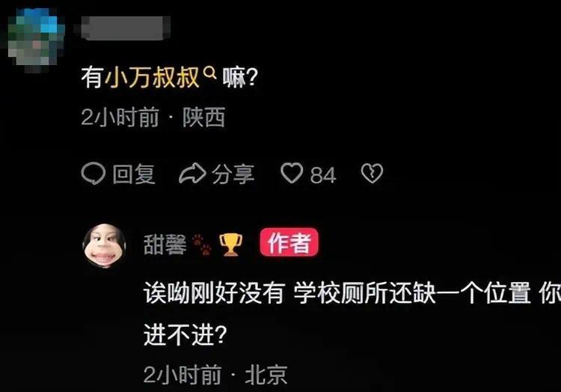Like the comment with the heart icon

(292, 173)
